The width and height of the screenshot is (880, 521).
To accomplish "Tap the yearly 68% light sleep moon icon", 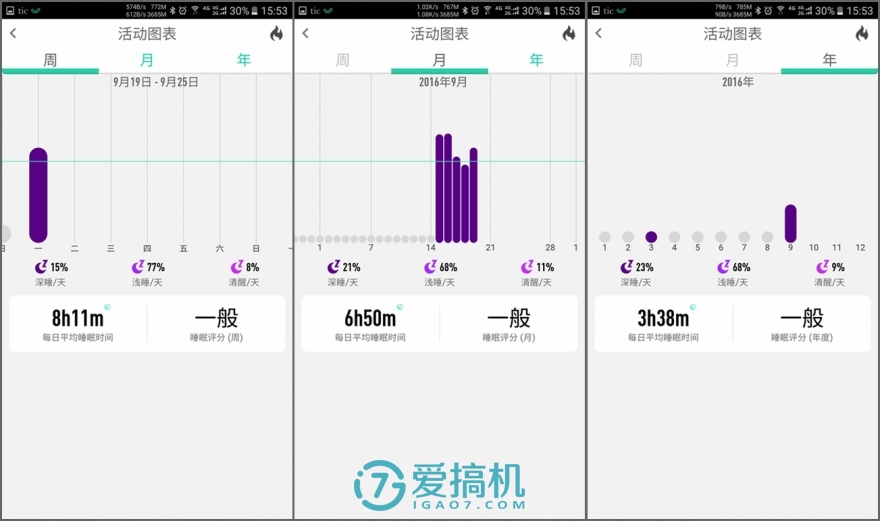I will pos(723,267).
